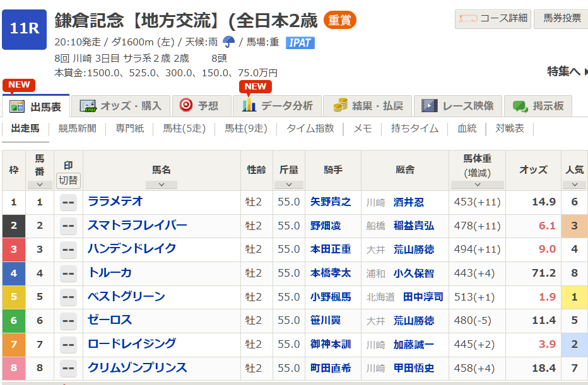Screen dimensions: 588x385
Task: Click the orange 重賞 grade badge
Action: [340, 21]
